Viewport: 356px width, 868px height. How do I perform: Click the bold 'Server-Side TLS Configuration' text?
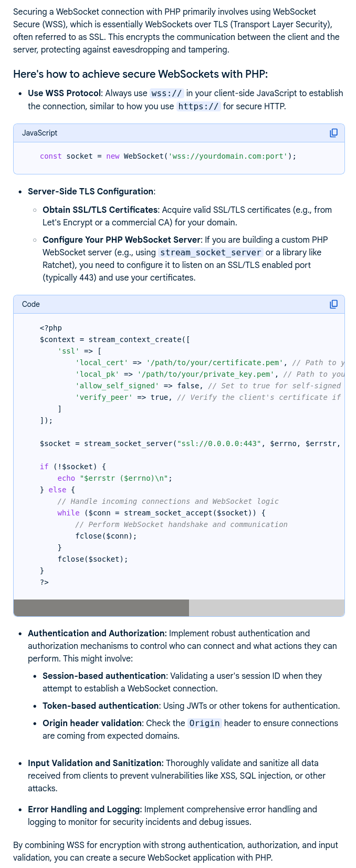pos(90,191)
